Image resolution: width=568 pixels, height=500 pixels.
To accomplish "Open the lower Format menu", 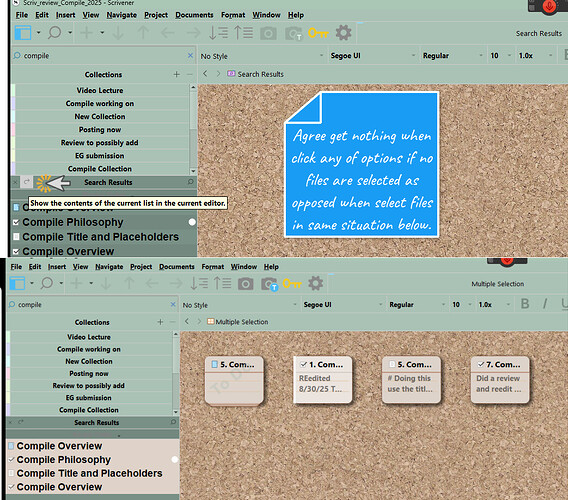I will [x=213, y=267].
